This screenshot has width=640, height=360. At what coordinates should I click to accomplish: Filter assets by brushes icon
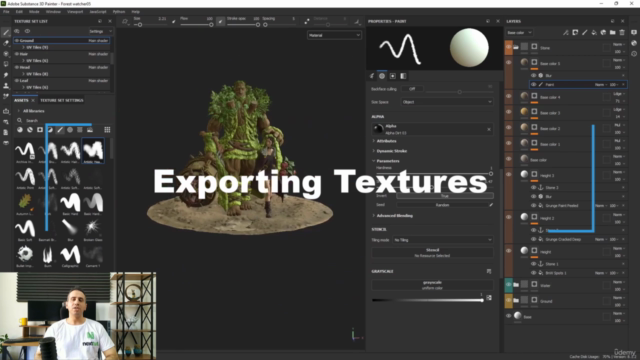pos(60,130)
